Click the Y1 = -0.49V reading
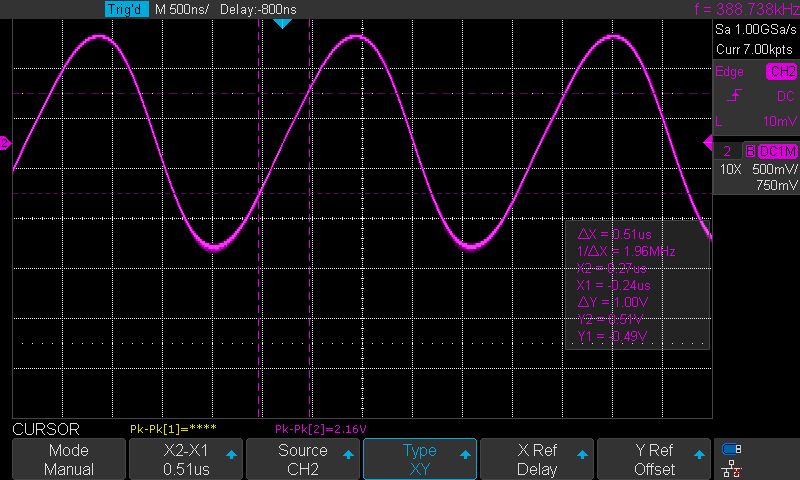This screenshot has height=480, width=800. click(x=612, y=337)
